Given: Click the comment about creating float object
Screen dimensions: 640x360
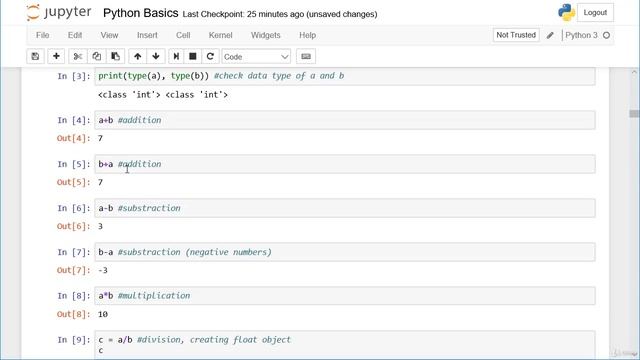Looking at the screenshot, I should point(214,340).
